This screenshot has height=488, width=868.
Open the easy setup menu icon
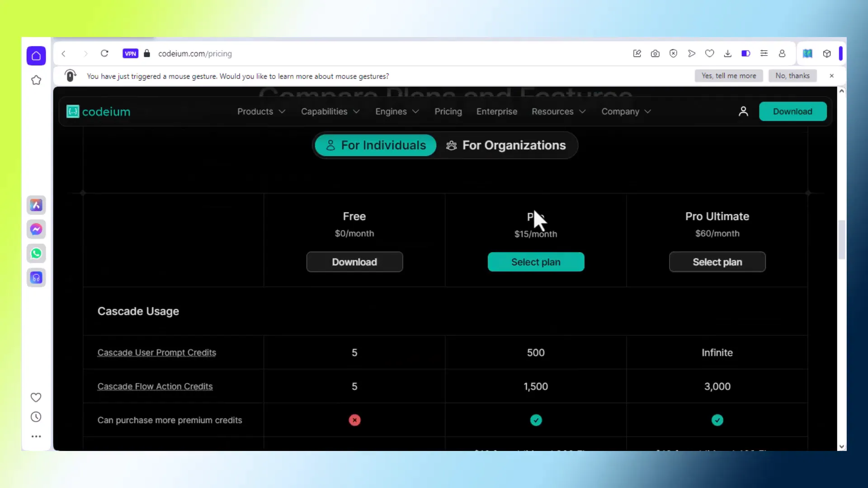(764, 53)
